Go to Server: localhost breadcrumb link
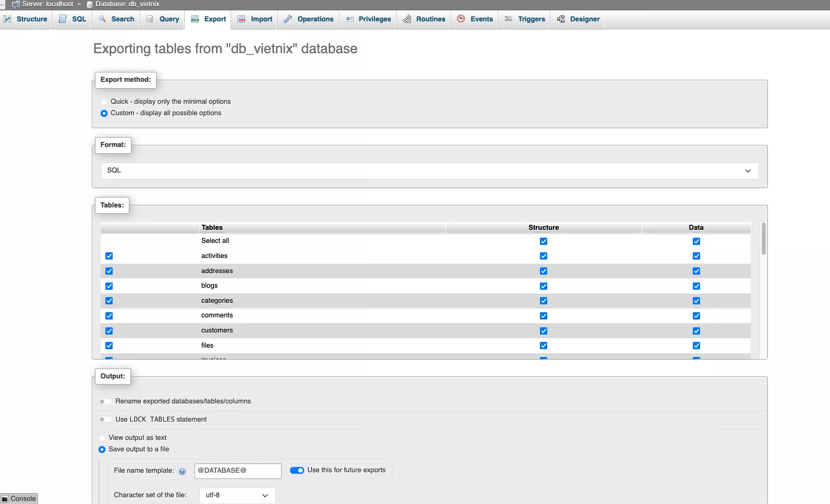Screen dimensions: 830x504 (47, 4)
